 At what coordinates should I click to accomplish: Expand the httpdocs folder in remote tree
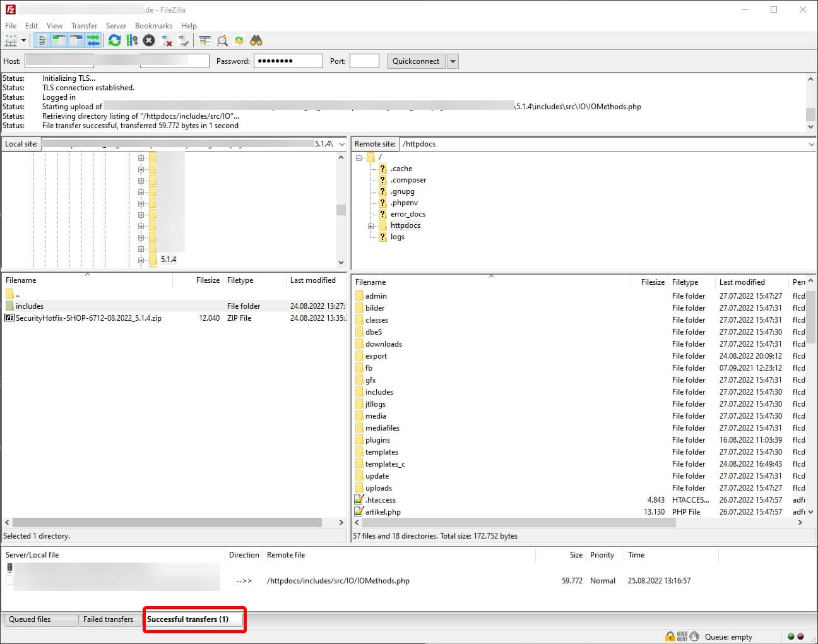point(371,226)
